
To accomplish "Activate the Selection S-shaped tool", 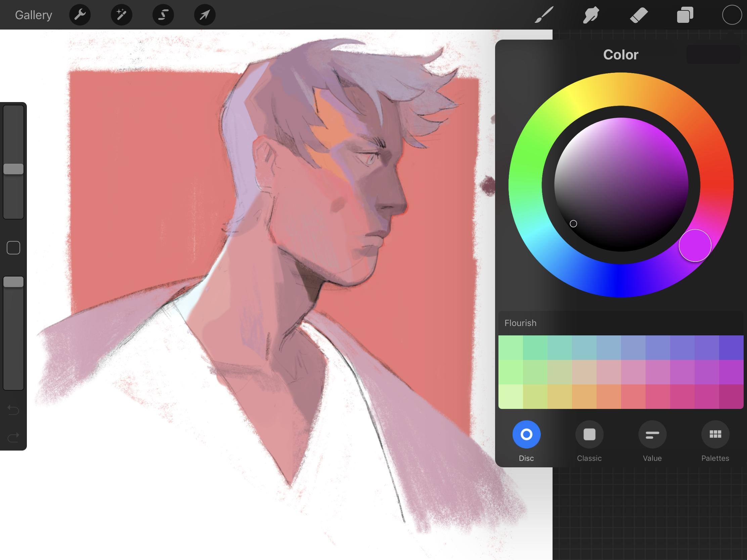I will click(163, 15).
